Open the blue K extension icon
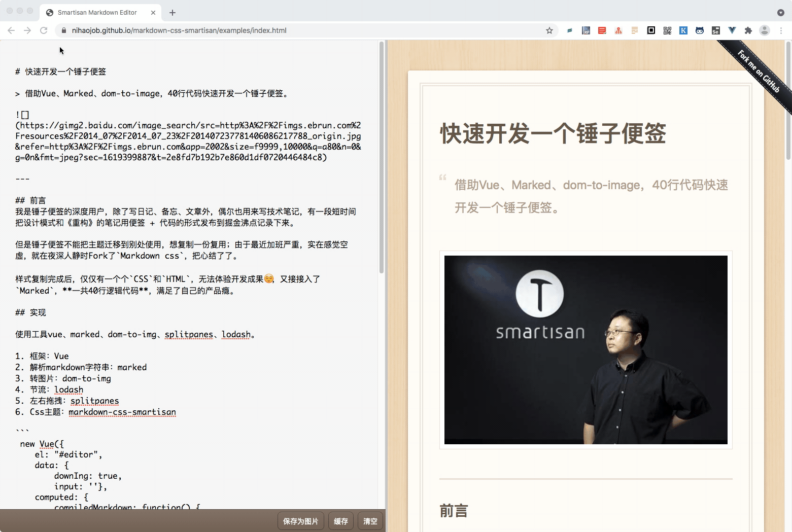The width and height of the screenshot is (792, 532). pyautogui.click(x=683, y=30)
